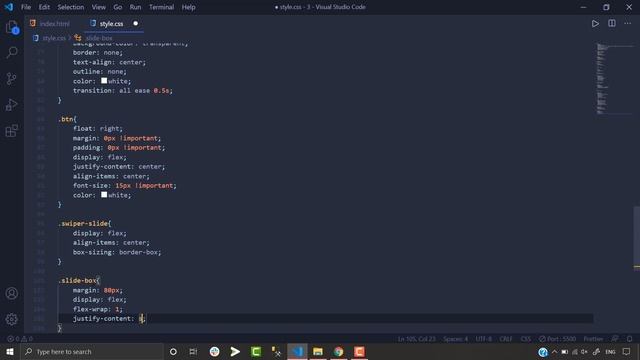Split the editor to the right
Screen dimensions: 640x360
tap(612, 24)
